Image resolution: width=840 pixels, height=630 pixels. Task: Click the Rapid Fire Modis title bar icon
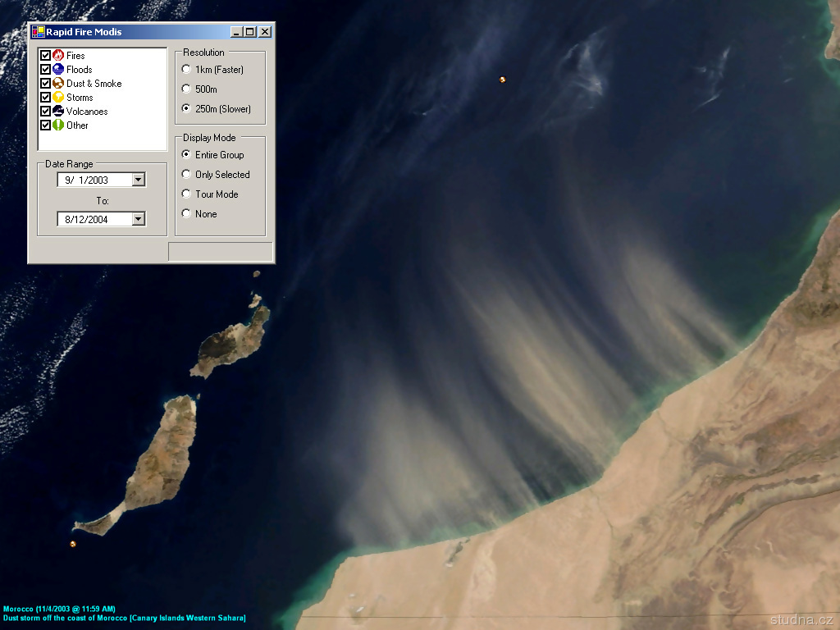38,32
